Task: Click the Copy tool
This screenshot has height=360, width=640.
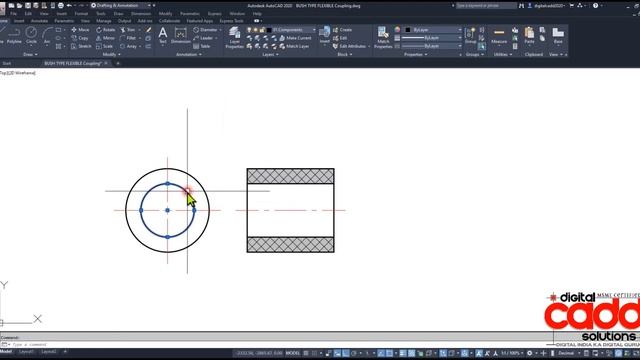Action: [x=80, y=38]
